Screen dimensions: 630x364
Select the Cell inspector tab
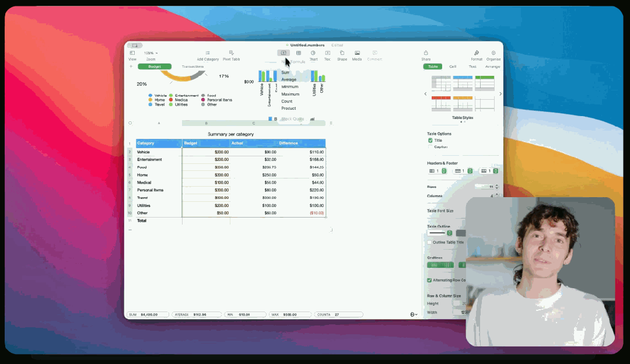tap(453, 66)
